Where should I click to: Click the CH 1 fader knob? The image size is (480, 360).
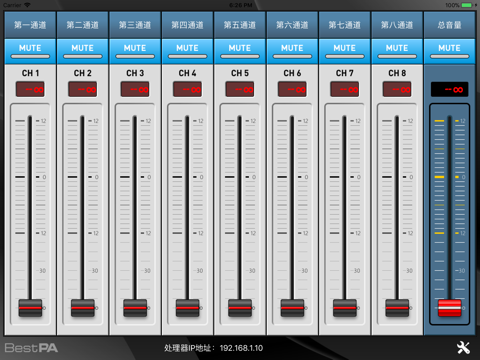[30, 308]
